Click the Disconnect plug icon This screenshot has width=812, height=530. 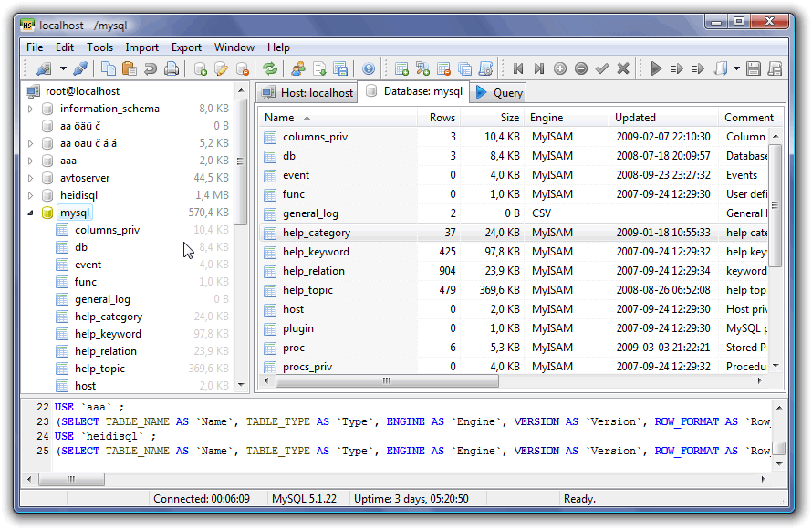coord(81,68)
